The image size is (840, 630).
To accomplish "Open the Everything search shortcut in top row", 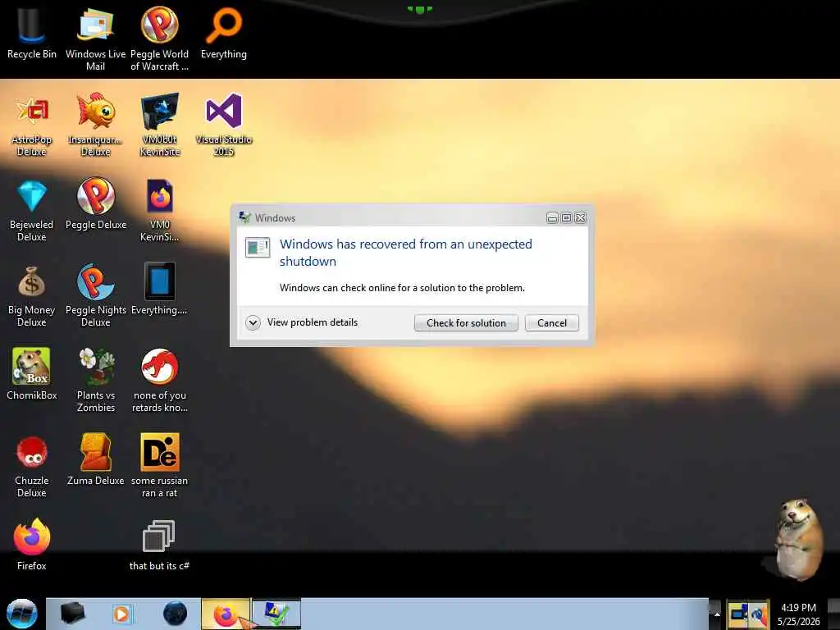I will (223, 32).
